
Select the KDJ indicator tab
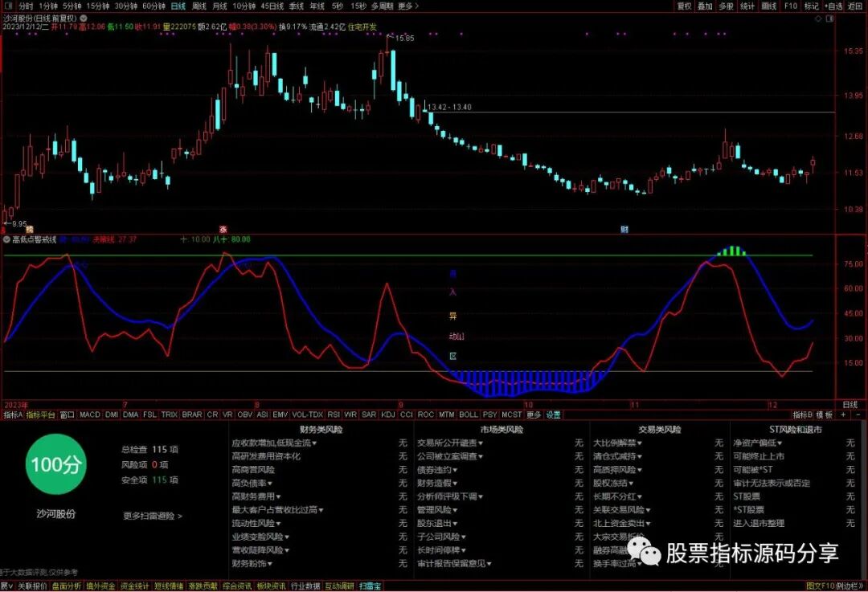coord(388,414)
